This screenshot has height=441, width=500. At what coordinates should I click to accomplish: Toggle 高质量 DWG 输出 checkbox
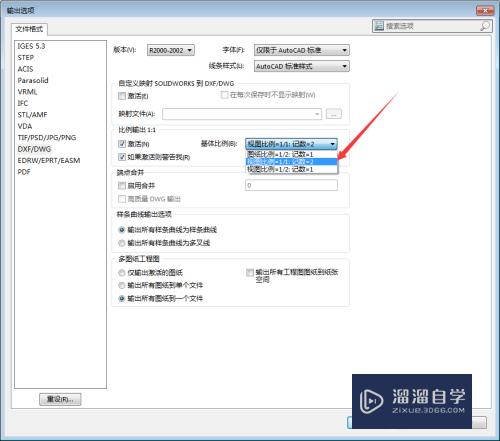[x=122, y=199]
